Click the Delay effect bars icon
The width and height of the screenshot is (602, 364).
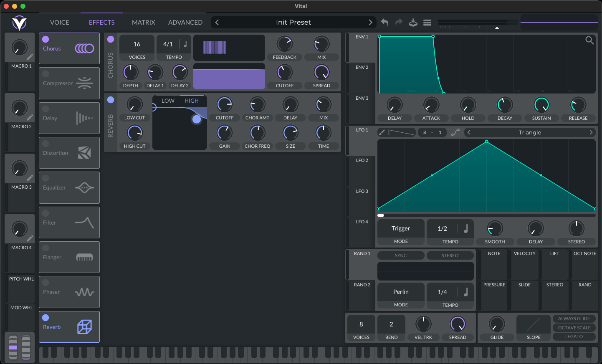(x=84, y=118)
